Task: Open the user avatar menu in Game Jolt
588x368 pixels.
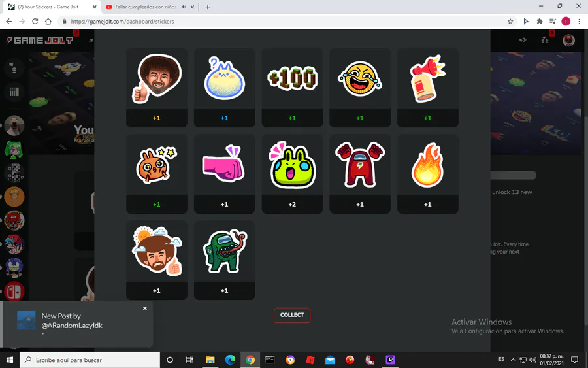Action: (x=568, y=40)
